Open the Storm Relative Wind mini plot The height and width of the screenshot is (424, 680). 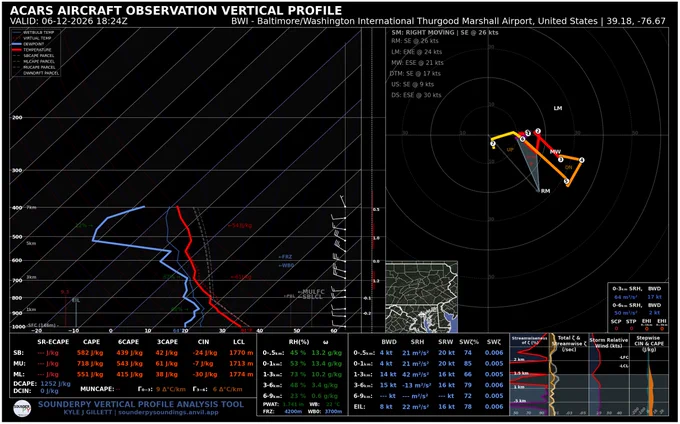pyautogui.click(x=608, y=375)
